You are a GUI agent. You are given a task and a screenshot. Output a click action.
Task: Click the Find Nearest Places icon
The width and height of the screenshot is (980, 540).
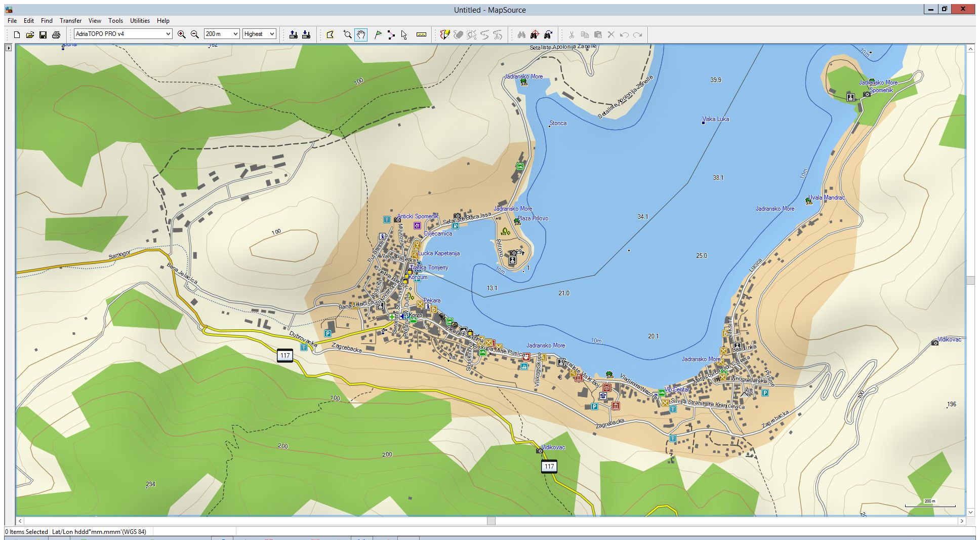click(x=535, y=34)
